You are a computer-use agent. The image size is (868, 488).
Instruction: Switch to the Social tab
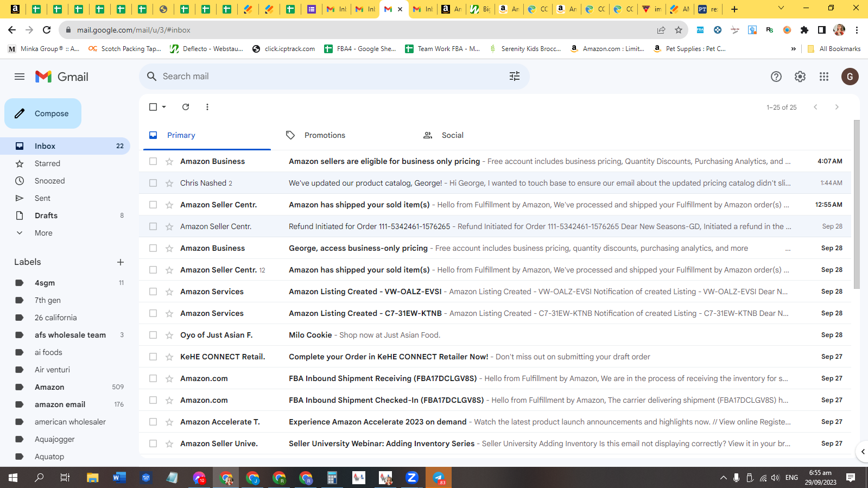[481, 135]
